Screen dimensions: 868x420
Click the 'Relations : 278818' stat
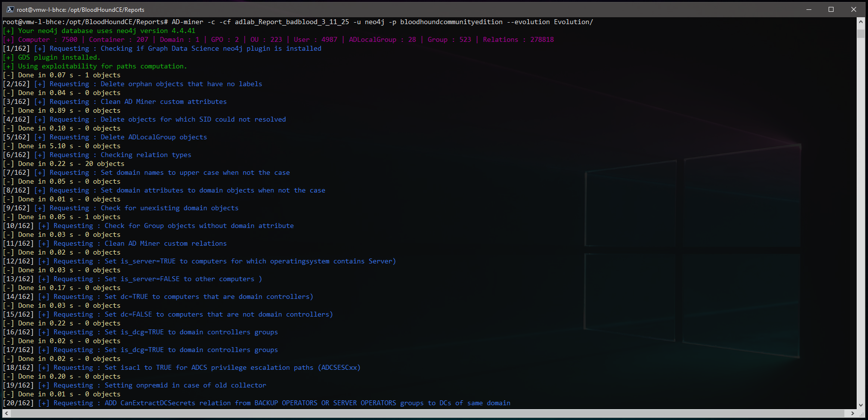tap(518, 39)
